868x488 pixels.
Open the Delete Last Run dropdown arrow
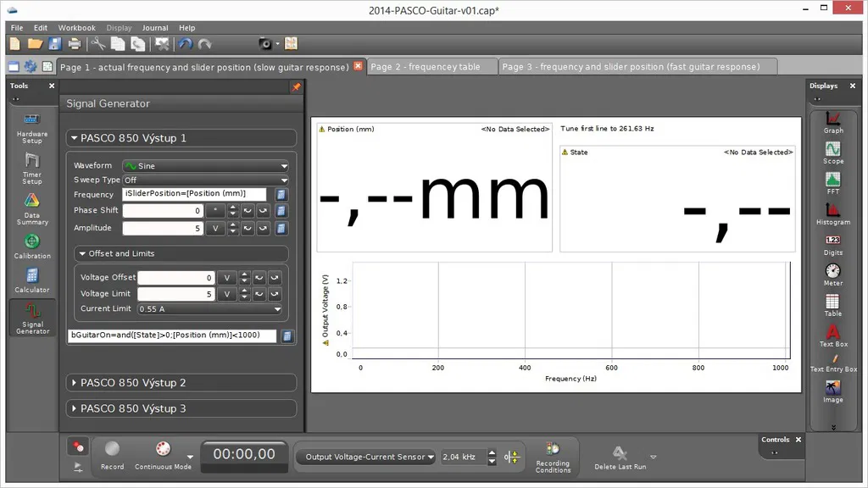point(654,457)
